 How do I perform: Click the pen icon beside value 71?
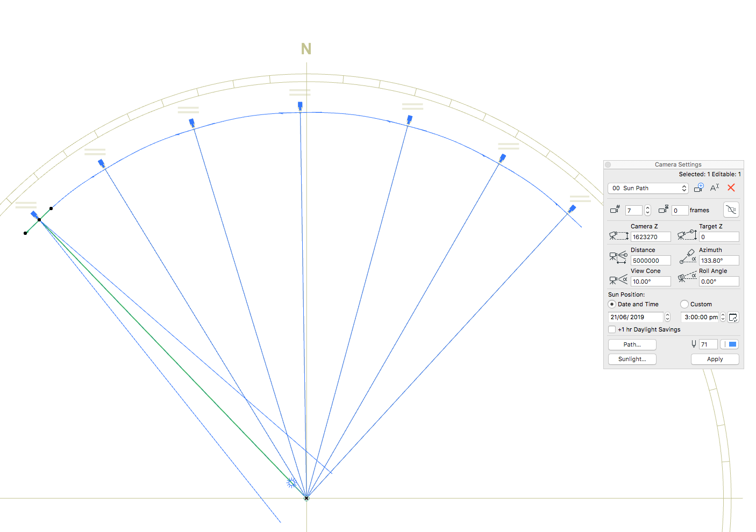(694, 344)
